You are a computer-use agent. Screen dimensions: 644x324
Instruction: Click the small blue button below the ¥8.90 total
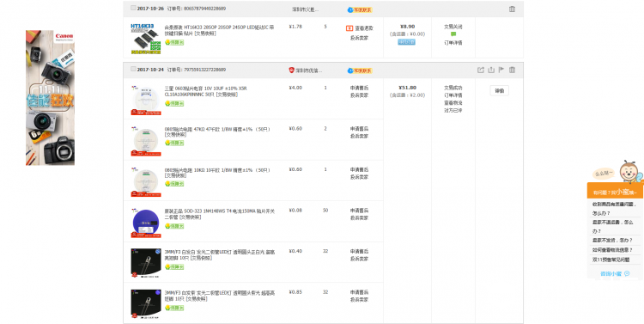(x=407, y=42)
